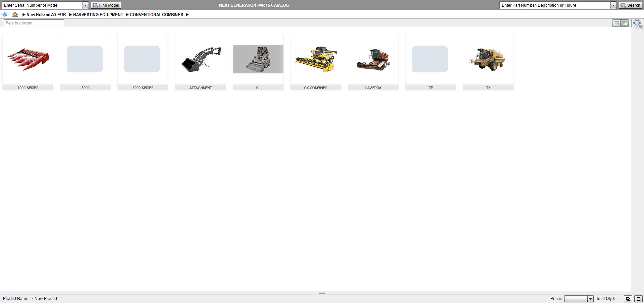The image size is (644, 303).
Task: Open the CX COMBINES yellow combine thumbnail
Action: pos(316,59)
